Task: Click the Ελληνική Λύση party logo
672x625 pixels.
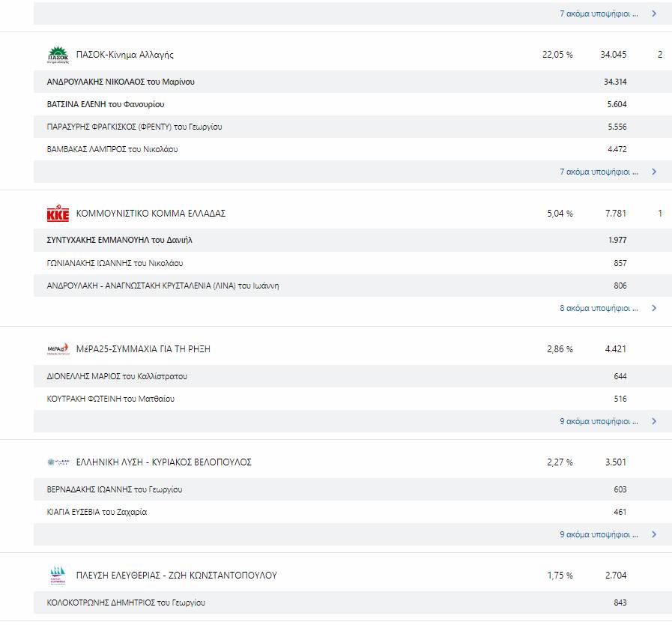Action: point(58,462)
